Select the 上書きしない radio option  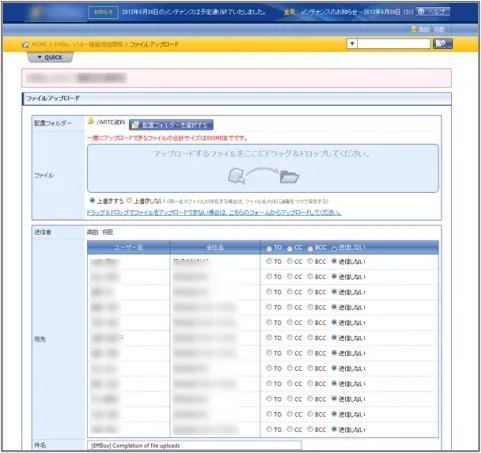(x=129, y=201)
